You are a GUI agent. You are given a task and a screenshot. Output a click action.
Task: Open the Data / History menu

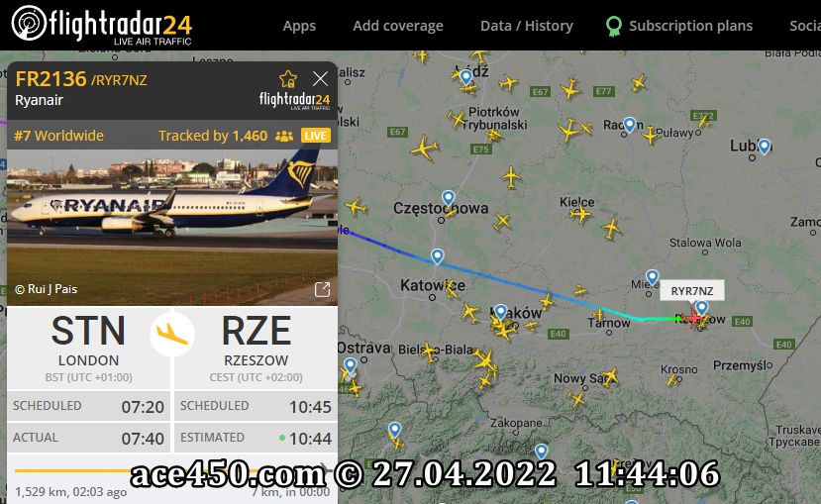click(x=527, y=26)
